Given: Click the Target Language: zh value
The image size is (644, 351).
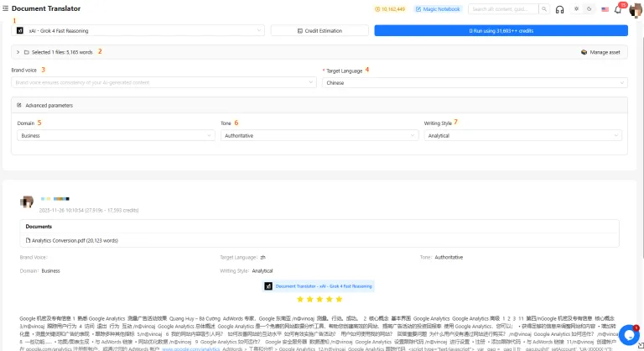Looking at the screenshot, I should (262, 257).
